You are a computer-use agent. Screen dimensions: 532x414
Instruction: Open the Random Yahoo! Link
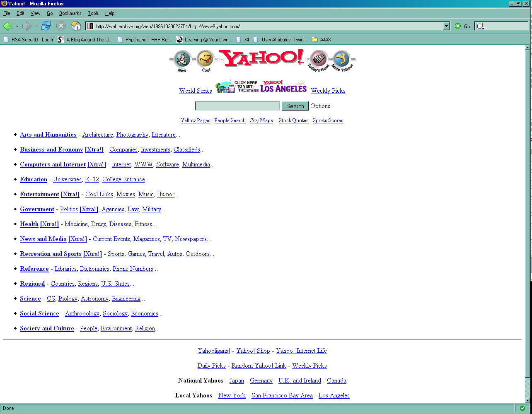tap(259, 366)
